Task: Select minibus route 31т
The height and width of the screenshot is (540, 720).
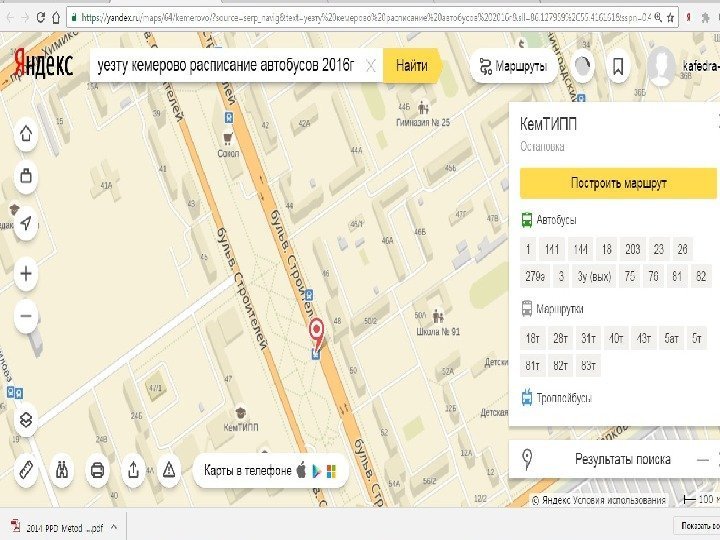Action: click(588, 338)
